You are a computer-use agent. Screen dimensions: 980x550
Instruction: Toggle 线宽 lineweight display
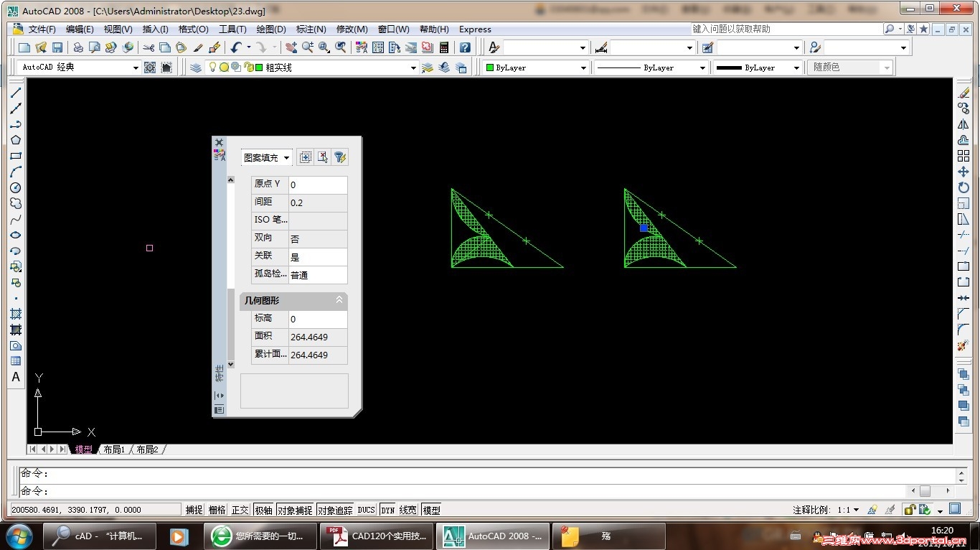(407, 510)
